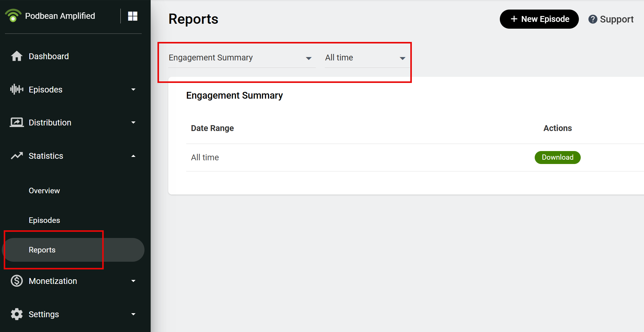Click the Monetization dollar icon
Viewport: 644px width, 332px height.
pos(17,281)
